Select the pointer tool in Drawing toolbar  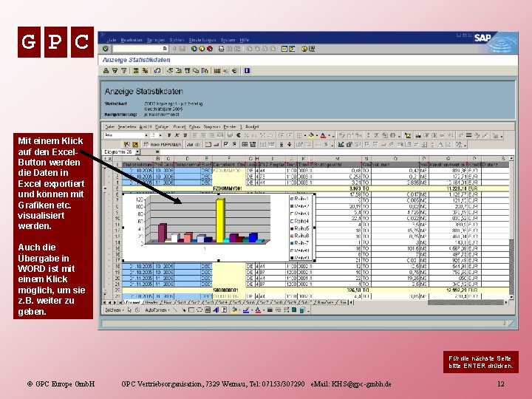click(x=129, y=310)
